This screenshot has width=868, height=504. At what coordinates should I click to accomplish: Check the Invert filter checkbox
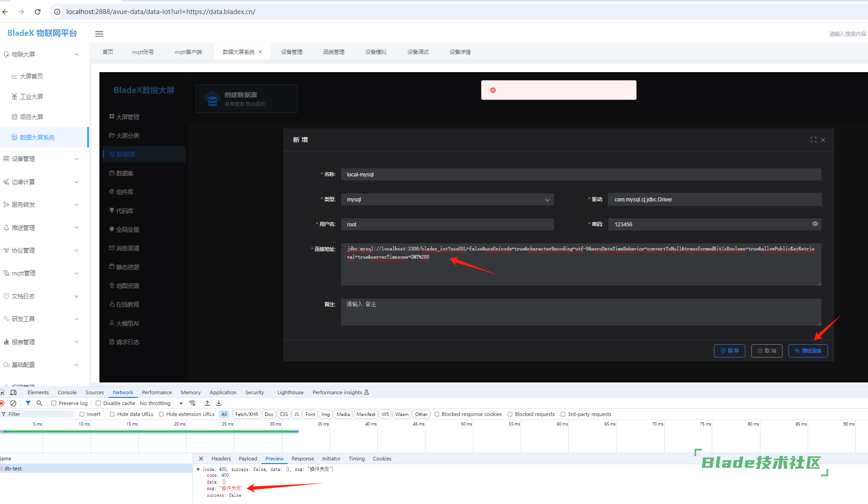click(x=82, y=414)
